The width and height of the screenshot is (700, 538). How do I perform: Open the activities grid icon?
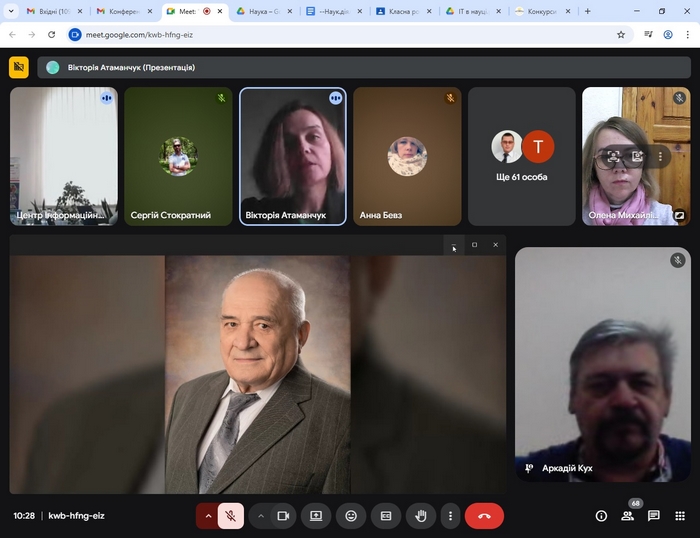point(680,516)
